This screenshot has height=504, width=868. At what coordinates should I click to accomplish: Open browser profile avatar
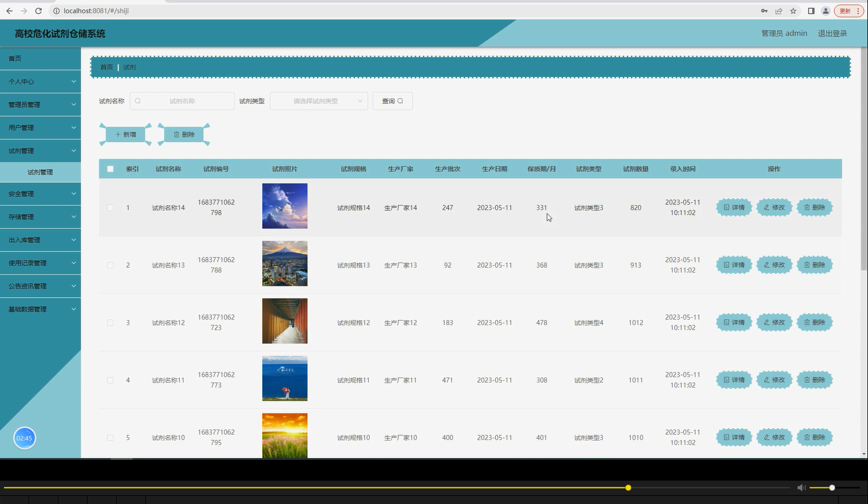826,11
